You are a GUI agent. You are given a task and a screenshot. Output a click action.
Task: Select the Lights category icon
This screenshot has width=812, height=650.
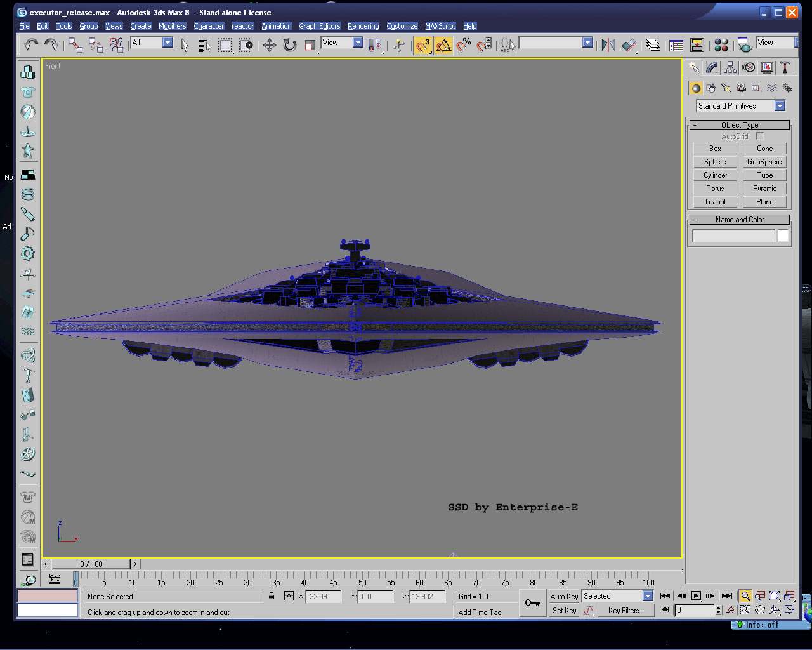726,88
